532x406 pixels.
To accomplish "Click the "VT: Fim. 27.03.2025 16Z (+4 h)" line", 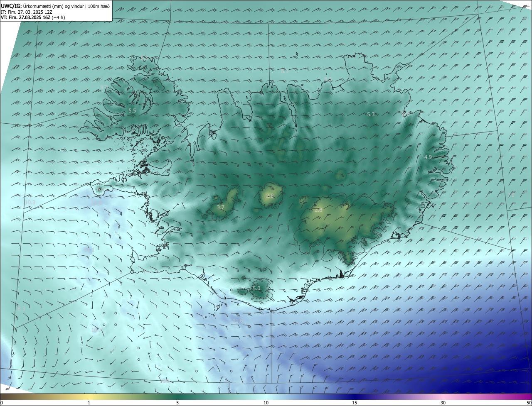I will coord(33,17).
